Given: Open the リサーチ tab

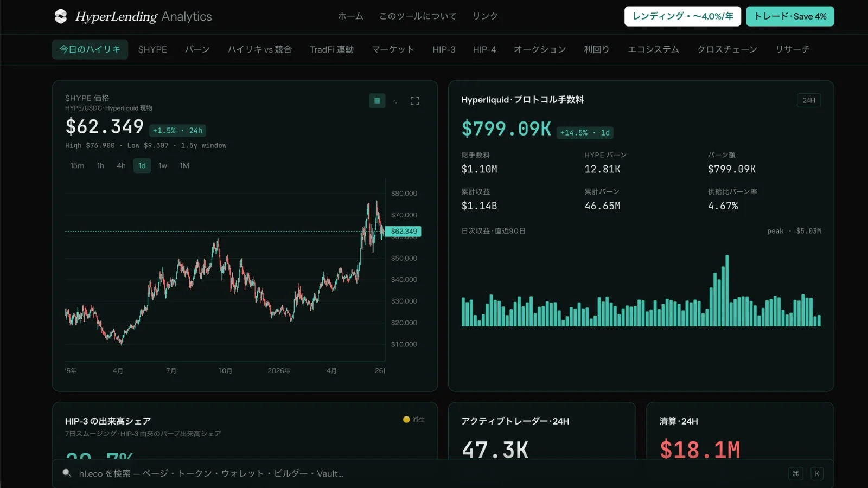Looking at the screenshot, I should [x=793, y=49].
